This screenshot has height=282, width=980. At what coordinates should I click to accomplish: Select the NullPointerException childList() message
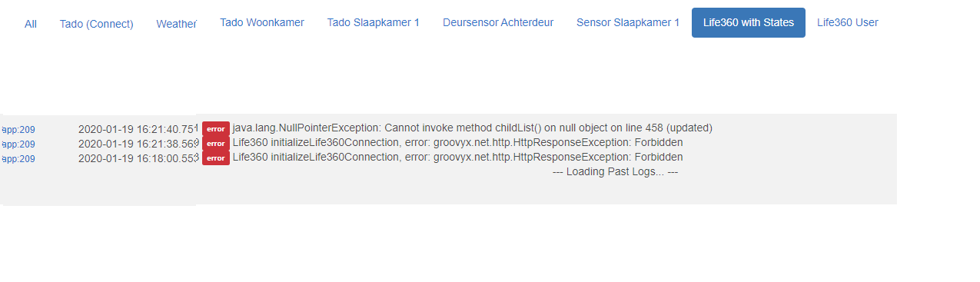click(473, 128)
